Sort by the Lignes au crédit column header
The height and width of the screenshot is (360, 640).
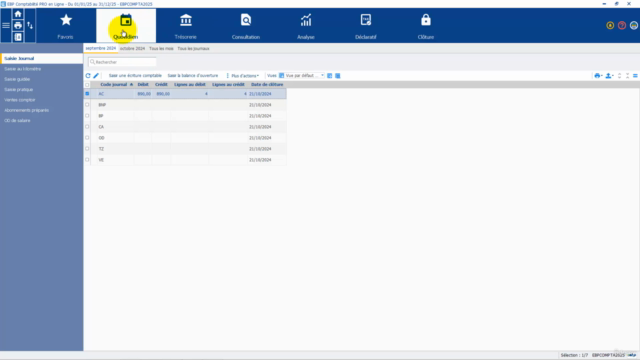click(x=228, y=84)
